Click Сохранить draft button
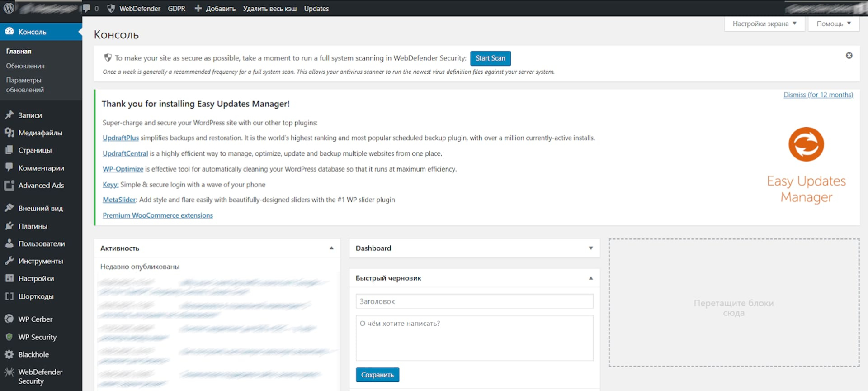 (377, 375)
